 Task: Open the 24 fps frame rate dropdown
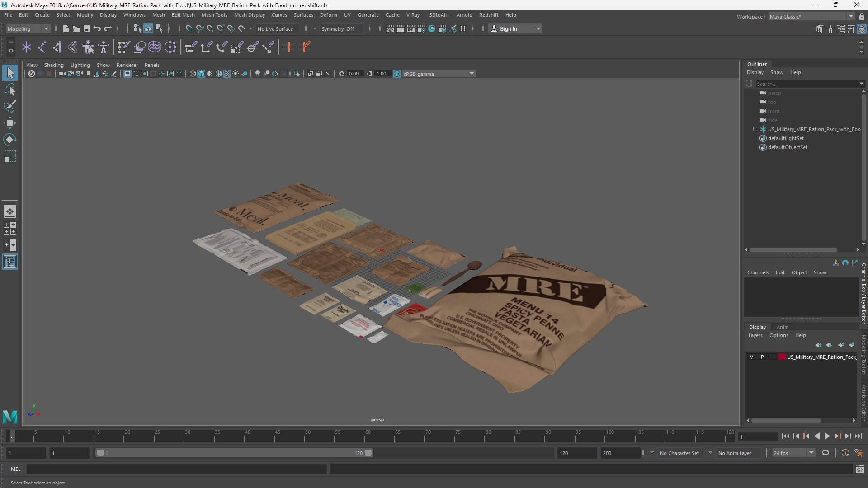point(793,453)
